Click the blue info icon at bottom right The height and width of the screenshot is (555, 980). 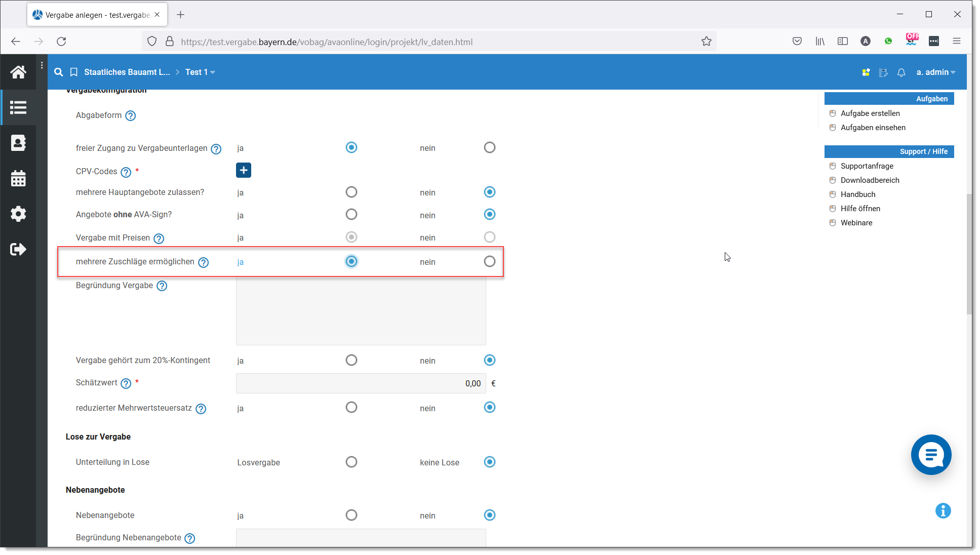(x=943, y=511)
